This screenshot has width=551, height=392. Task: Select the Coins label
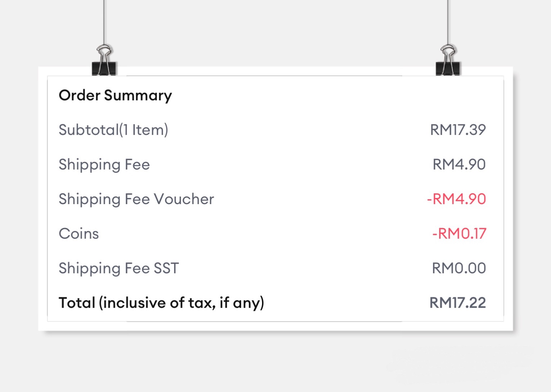pos(78,234)
